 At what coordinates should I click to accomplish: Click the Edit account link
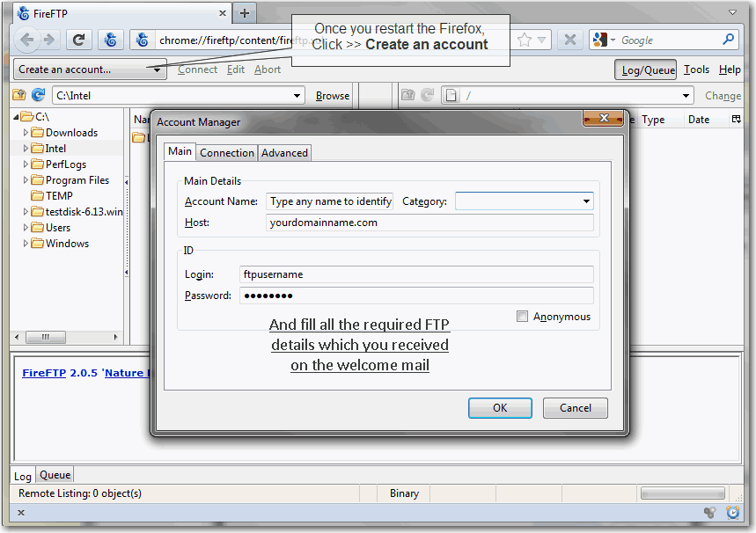236,69
